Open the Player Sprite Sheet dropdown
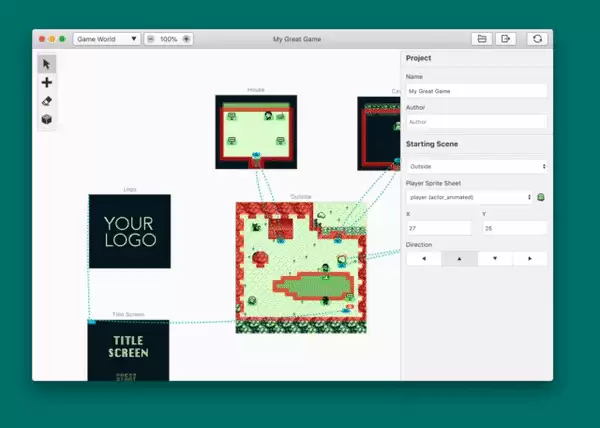 click(469, 197)
